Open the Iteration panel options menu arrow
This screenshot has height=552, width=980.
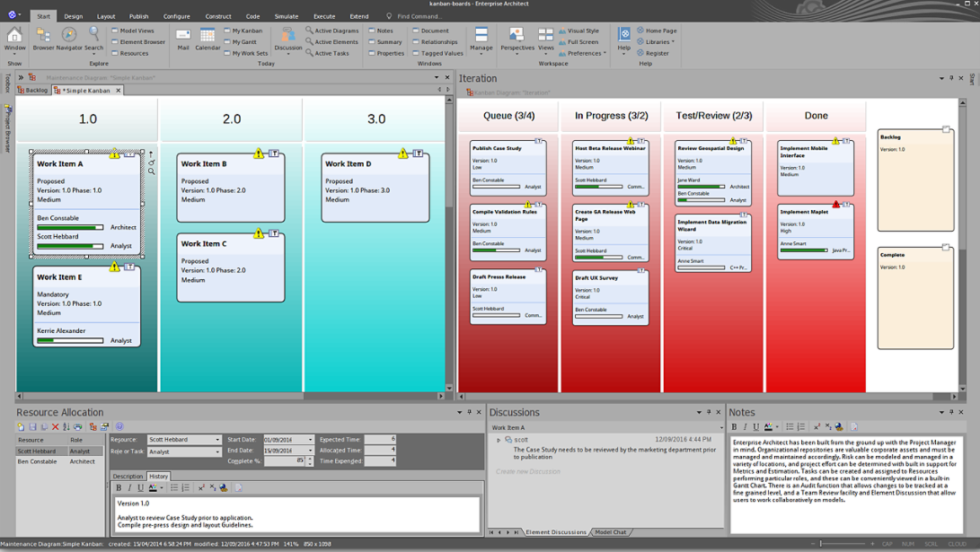[x=941, y=78]
